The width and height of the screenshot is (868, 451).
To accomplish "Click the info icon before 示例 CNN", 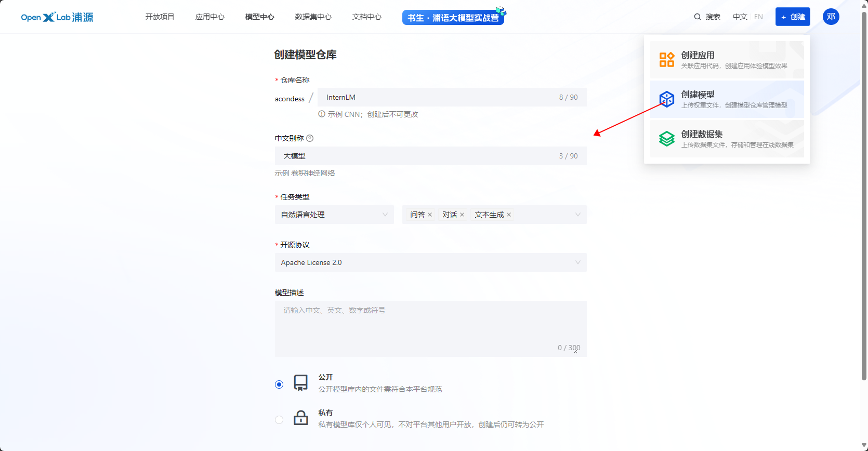I will coord(322,114).
